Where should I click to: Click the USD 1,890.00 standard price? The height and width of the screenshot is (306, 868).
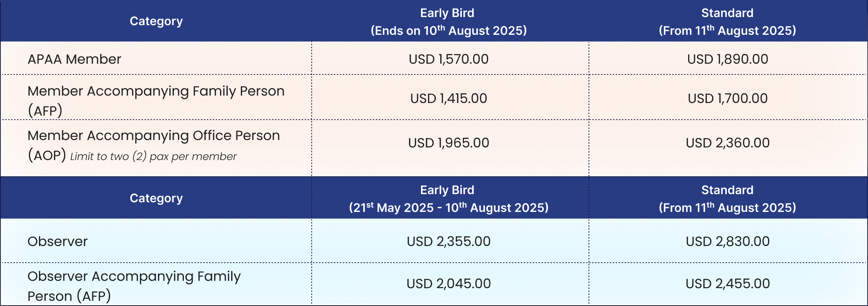point(728,59)
